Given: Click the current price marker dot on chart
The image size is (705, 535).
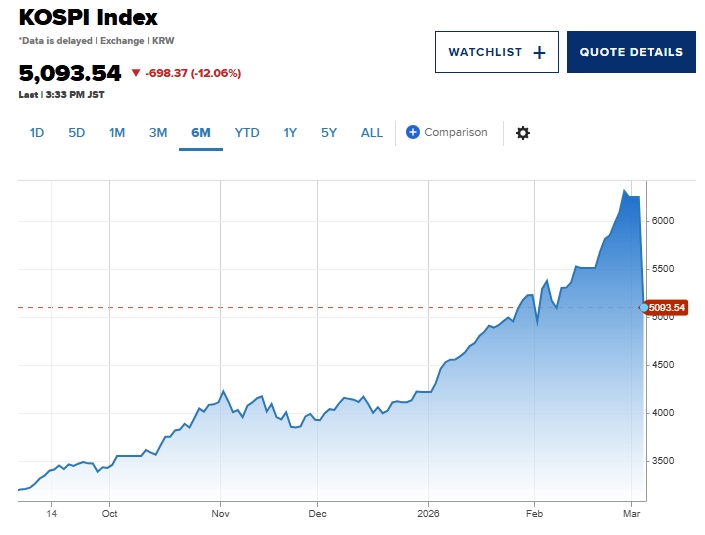Looking at the screenshot, I should tap(644, 307).
